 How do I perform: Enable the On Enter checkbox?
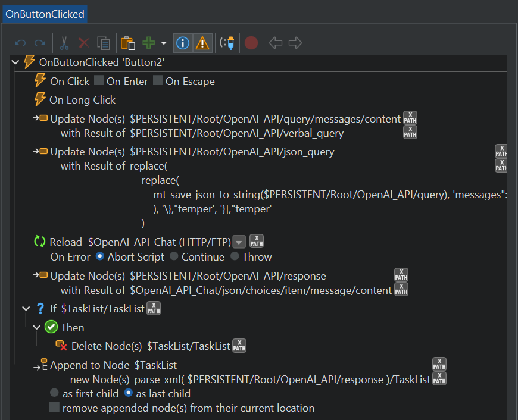click(99, 80)
